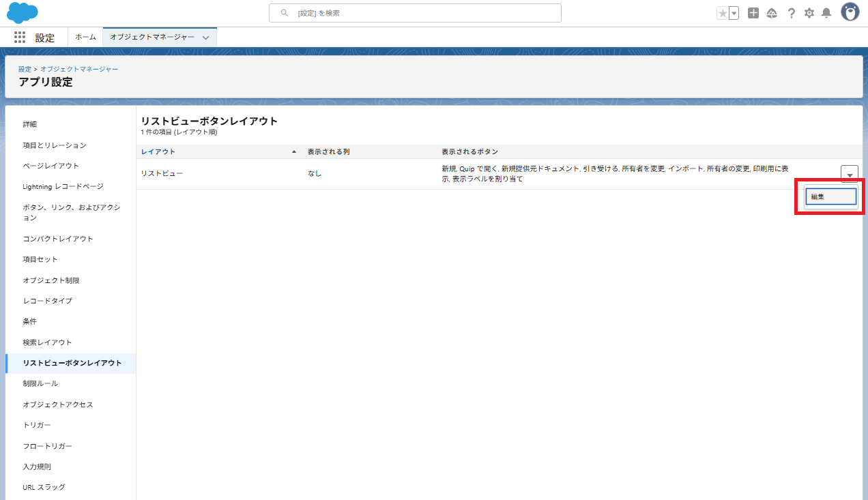Open the App Launcher grid icon
868x500 pixels.
[x=20, y=38]
